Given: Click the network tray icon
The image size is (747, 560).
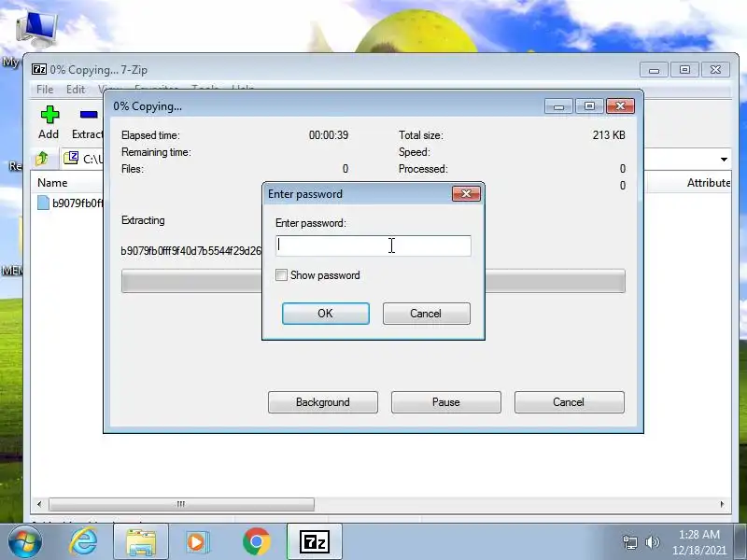Looking at the screenshot, I should click(629, 542).
